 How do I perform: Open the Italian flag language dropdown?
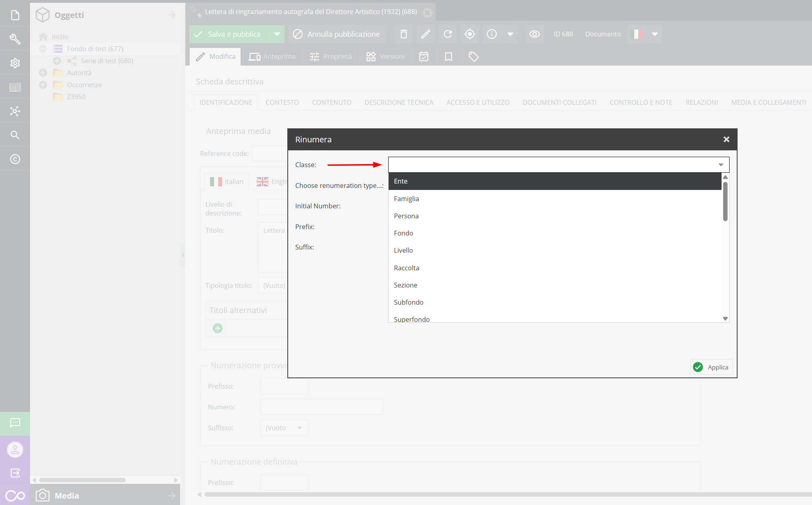[x=655, y=34]
